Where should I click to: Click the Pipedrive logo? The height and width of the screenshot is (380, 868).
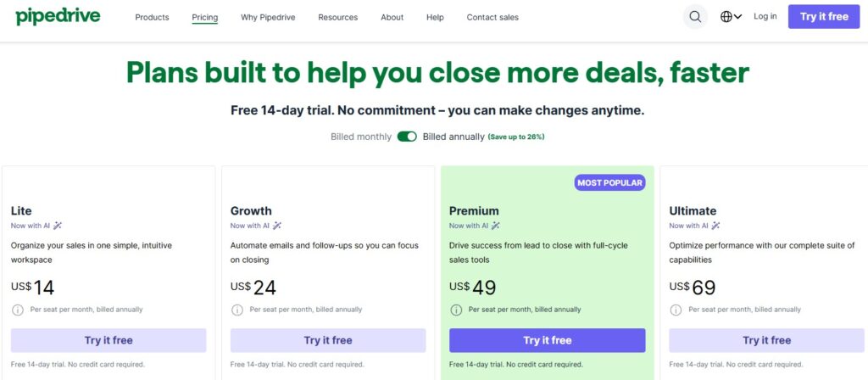click(x=58, y=16)
